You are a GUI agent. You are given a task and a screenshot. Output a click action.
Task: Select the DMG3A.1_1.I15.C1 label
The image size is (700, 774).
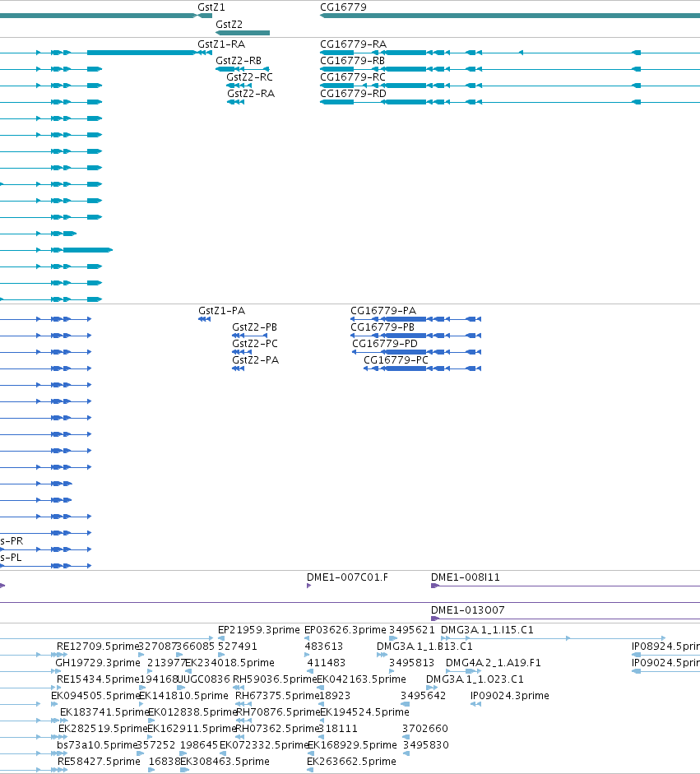point(487,630)
